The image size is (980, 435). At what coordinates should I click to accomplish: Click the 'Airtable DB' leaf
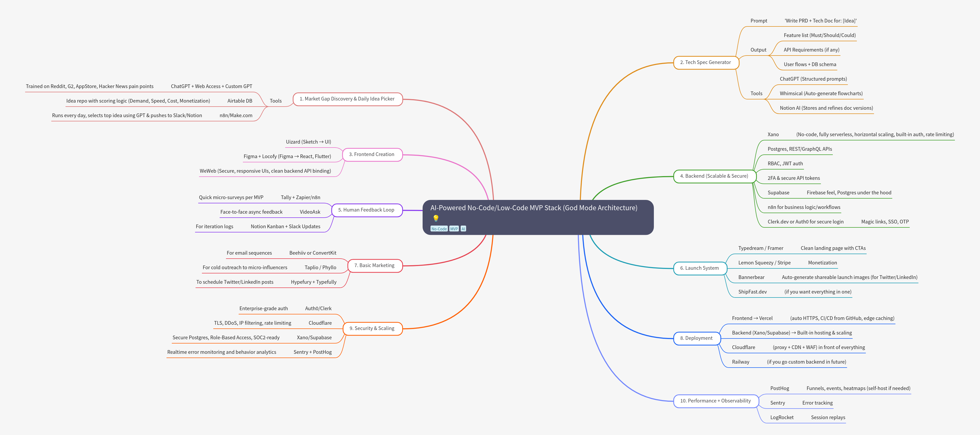(x=240, y=101)
